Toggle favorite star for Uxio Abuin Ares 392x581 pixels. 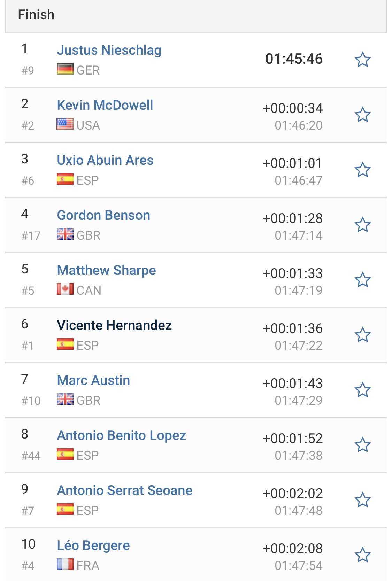click(x=362, y=170)
